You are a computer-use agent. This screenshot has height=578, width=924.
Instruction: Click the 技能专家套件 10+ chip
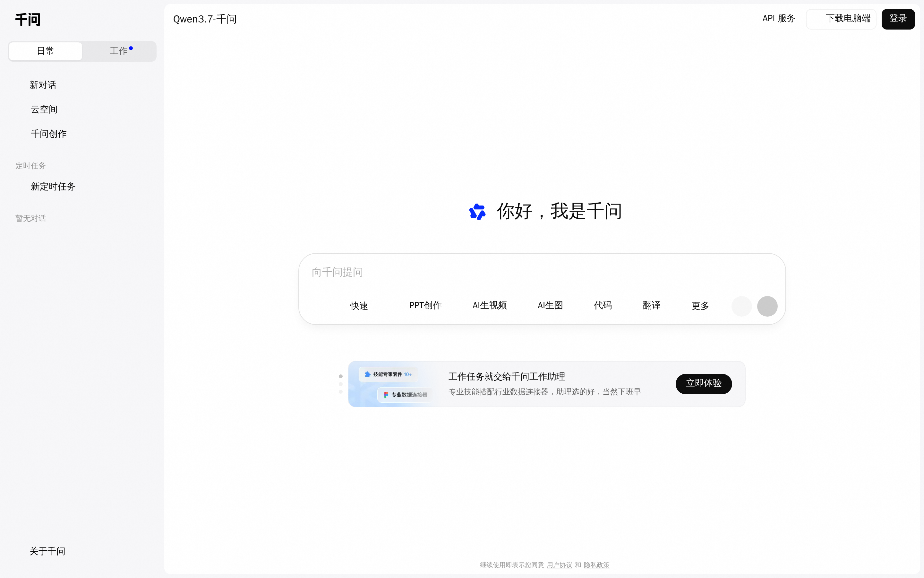388,374
